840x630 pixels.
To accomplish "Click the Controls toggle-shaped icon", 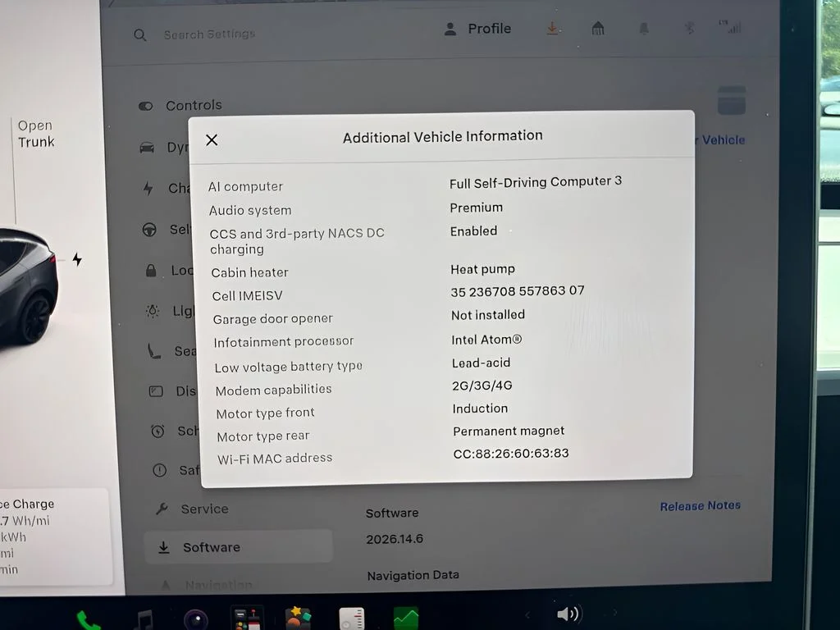I will click(x=146, y=106).
